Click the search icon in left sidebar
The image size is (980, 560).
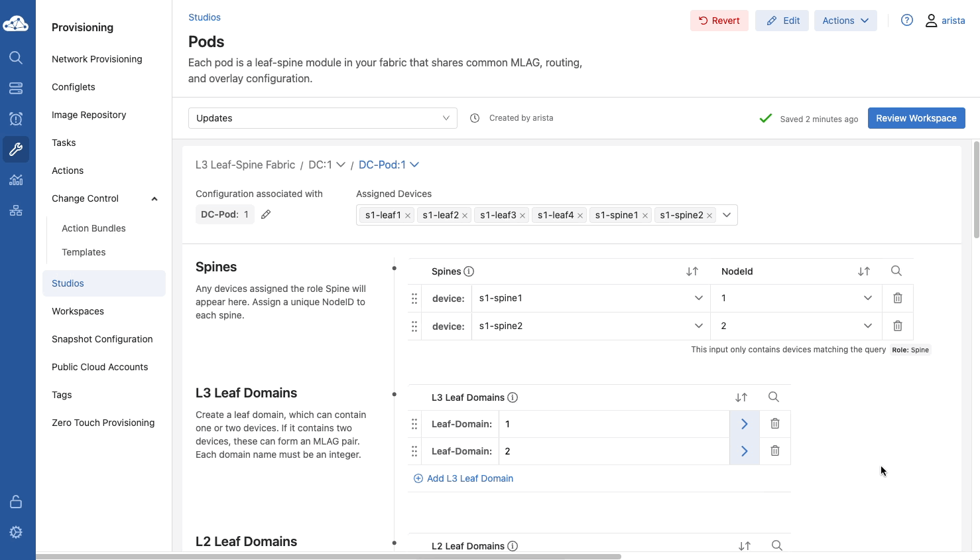click(x=16, y=58)
